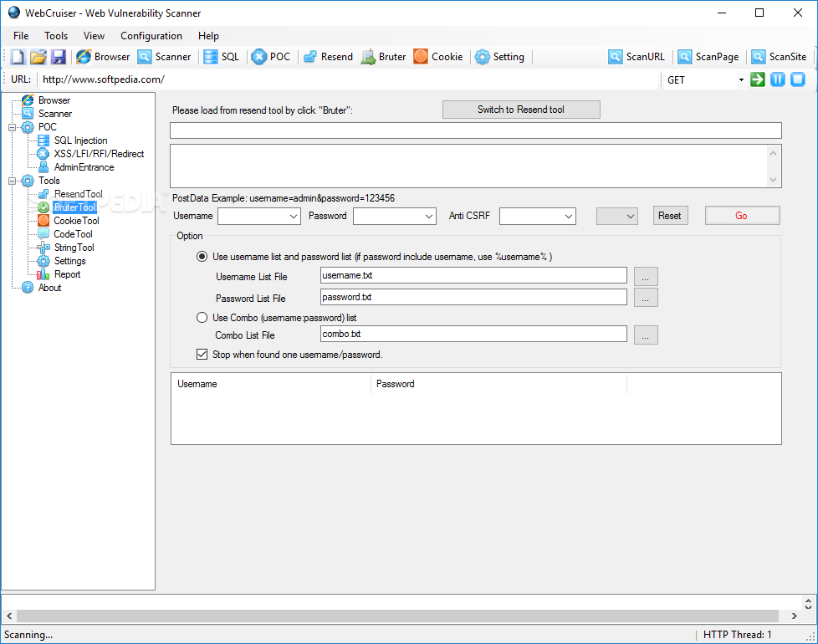Viewport: 818px width, 644px height.
Task: Start ScanPage from the toolbar
Action: (x=708, y=57)
